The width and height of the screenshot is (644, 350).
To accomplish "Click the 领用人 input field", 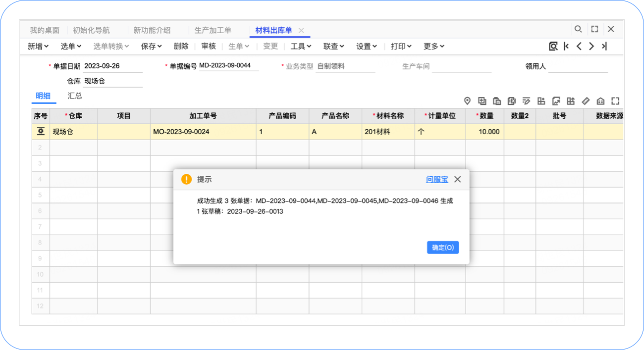I will [x=578, y=66].
